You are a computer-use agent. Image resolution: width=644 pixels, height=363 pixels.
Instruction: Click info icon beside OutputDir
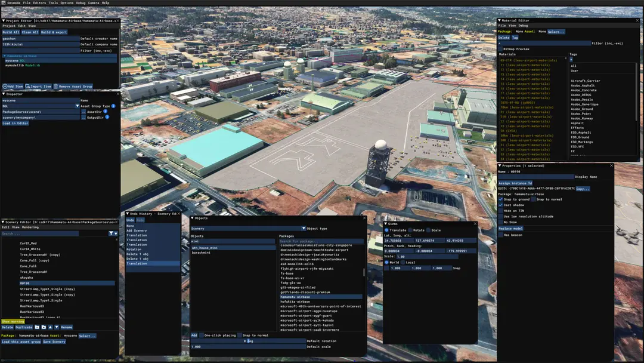click(107, 117)
